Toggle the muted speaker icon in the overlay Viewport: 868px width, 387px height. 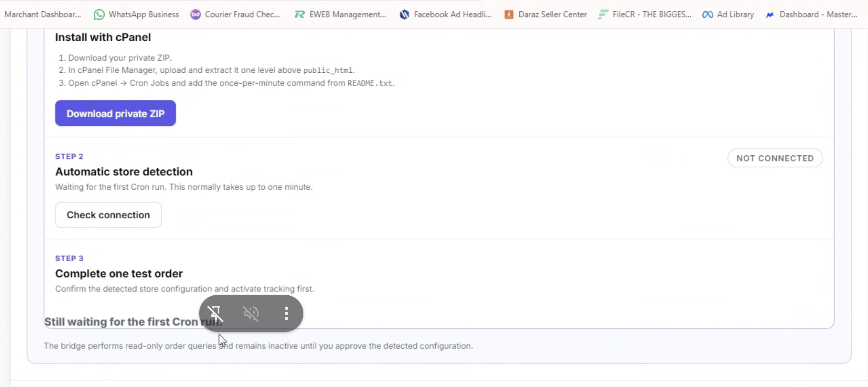coord(251,313)
